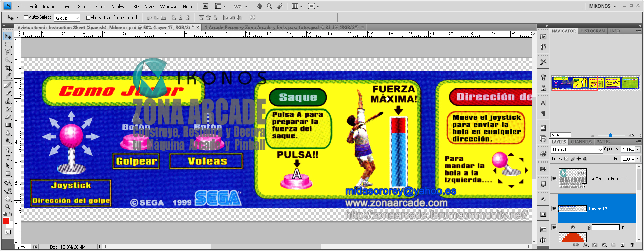
Task: Select the Burn tool
Action: 8,140
